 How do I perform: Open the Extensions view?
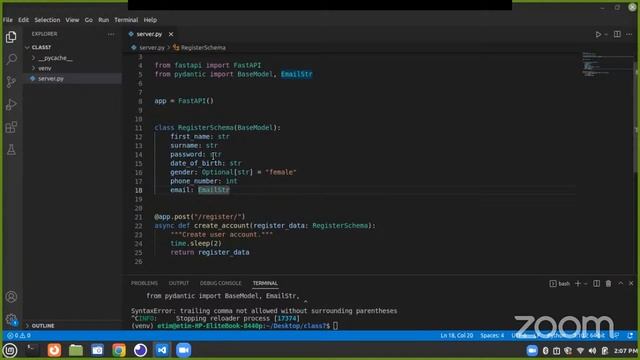point(11,127)
